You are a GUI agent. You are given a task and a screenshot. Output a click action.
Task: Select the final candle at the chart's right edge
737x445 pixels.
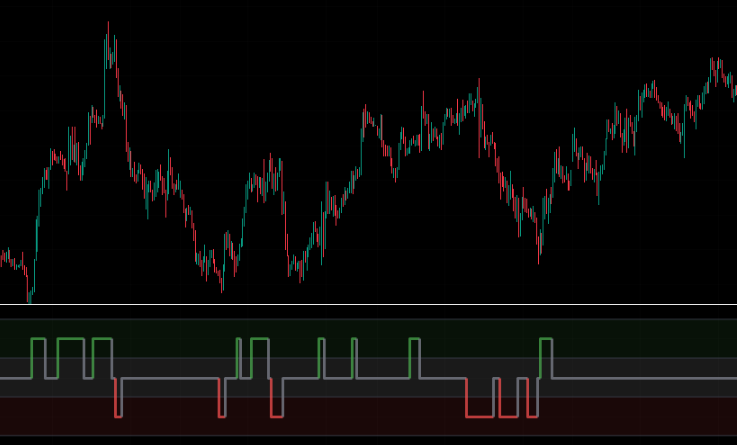pos(734,91)
